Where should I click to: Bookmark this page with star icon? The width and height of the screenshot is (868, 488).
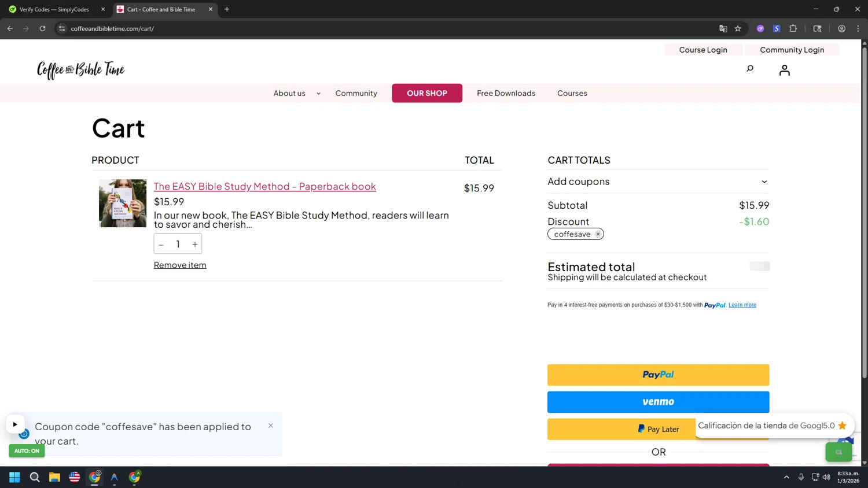pos(738,28)
